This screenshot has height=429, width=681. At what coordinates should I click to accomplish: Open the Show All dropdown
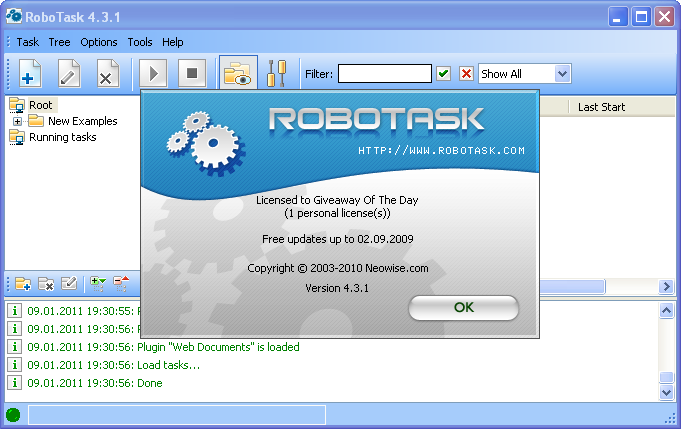coord(562,74)
